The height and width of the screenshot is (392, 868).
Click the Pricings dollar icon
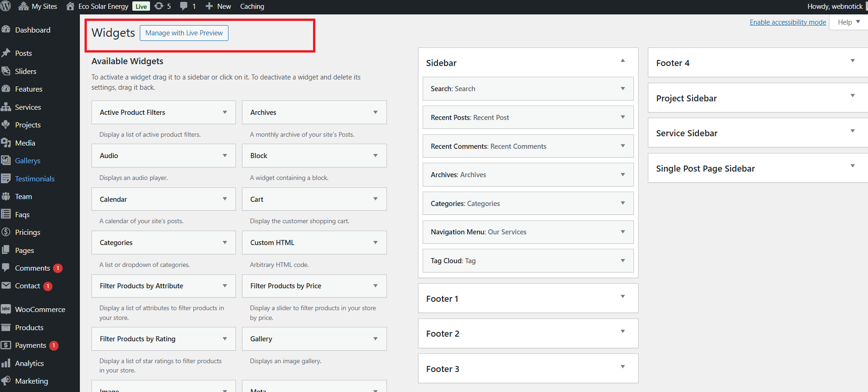(x=6, y=232)
